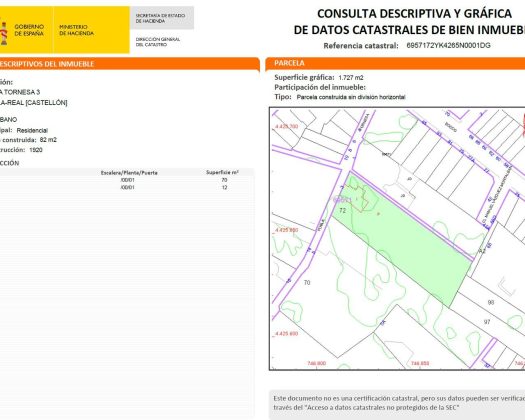This screenshot has height=420, width=525.
Task: Select the municipality text '[CASTELLÓN]'
Action: 46,103
